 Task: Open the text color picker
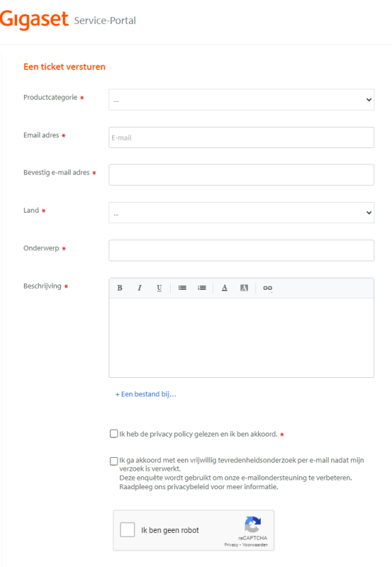tap(225, 288)
